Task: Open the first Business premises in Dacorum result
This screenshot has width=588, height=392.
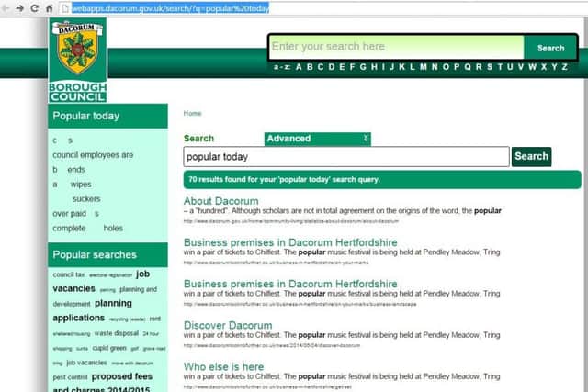Action: [x=290, y=242]
